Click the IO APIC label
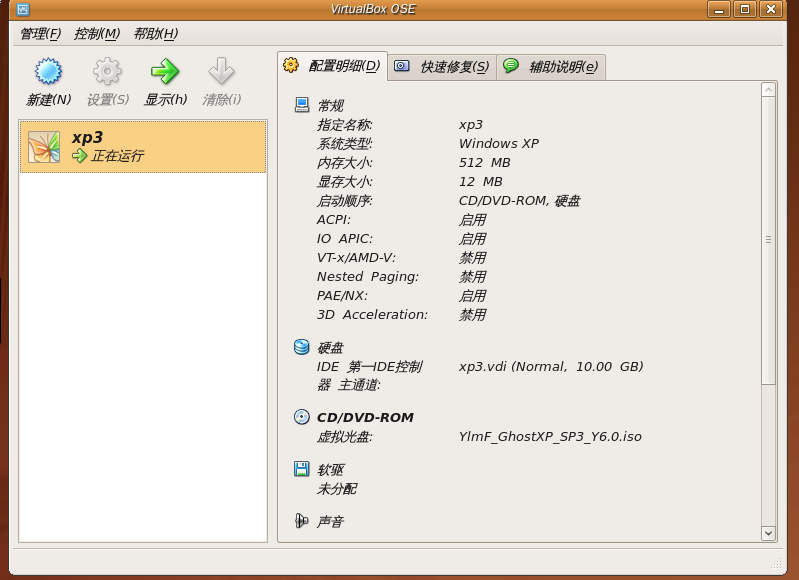799x580 pixels. [x=344, y=239]
